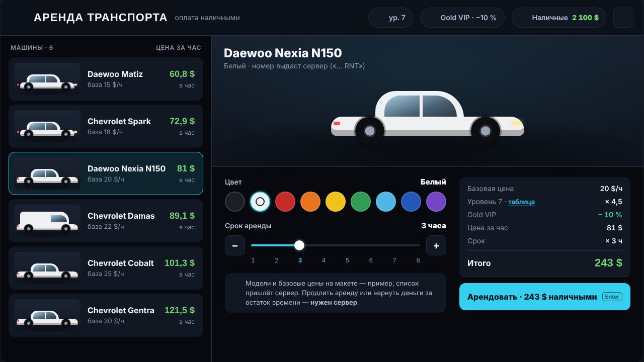Pick the black color swatch
644x362 pixels.
pos(235,202)
